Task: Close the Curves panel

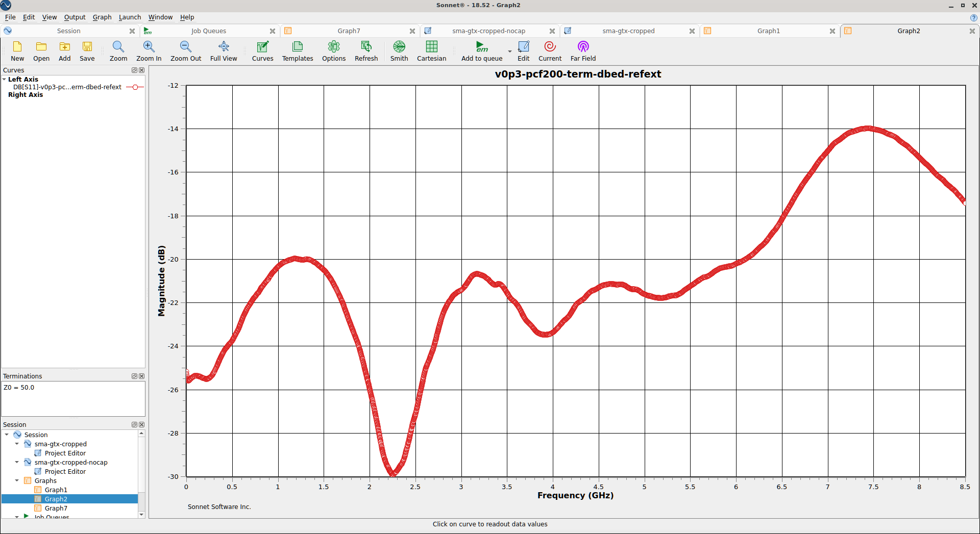Action: tap(142, 70)
